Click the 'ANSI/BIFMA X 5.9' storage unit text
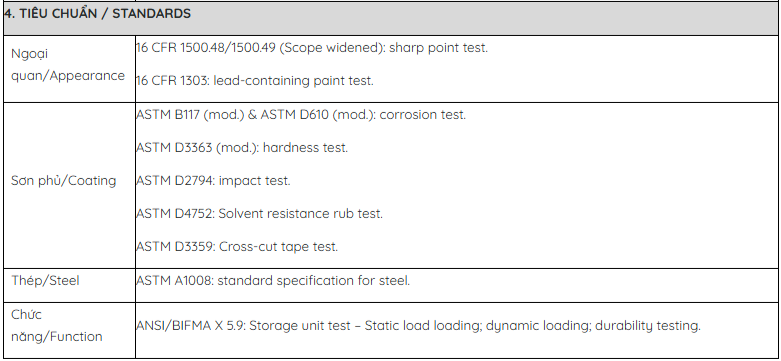The image size is (781, 361). tap(191, 326)
